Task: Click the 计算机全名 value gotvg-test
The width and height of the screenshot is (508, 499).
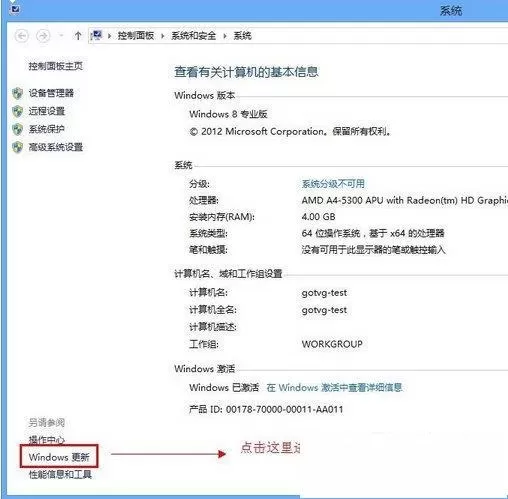Action: point(324,310)
